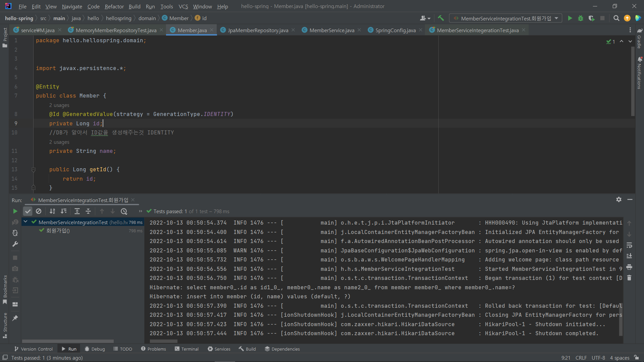Open the Code With Me user icon
The image size is (644, 362).
point(425,18)
